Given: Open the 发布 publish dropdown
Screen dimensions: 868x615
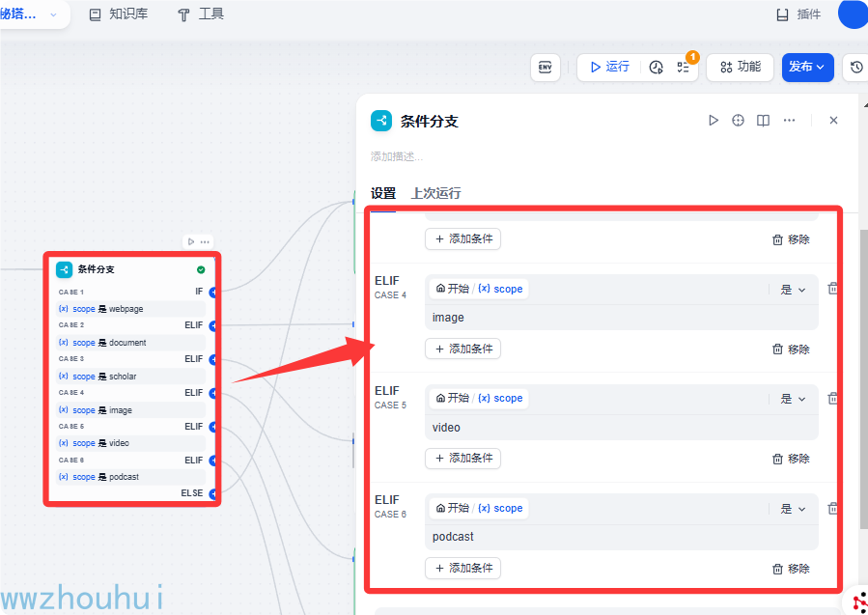Looking at the screenshot, I should [808, 67].
